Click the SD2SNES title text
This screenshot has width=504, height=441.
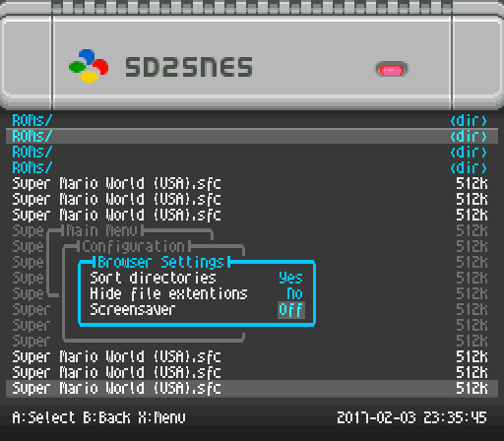tap(189, 67)
